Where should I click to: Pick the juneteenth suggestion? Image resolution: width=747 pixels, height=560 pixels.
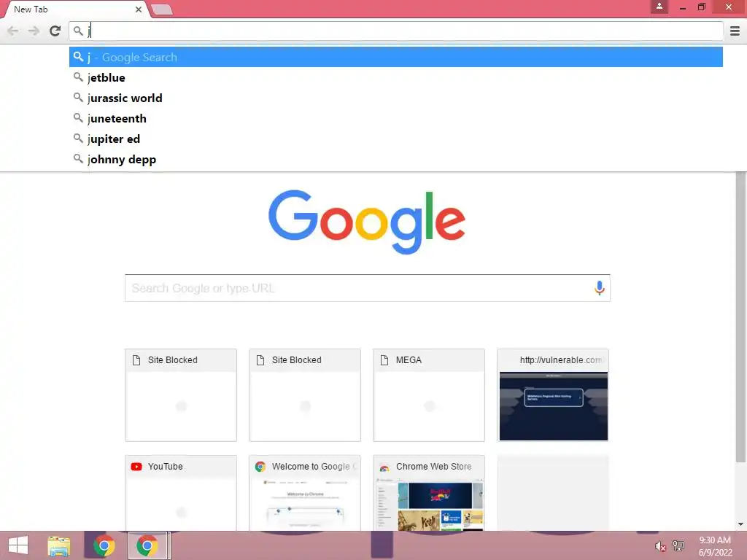pos(396,119)
